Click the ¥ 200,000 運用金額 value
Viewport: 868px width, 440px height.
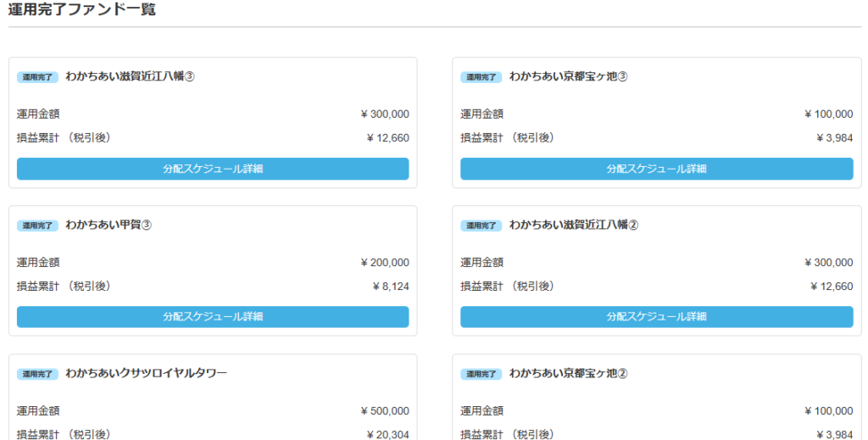coord(385,263)
